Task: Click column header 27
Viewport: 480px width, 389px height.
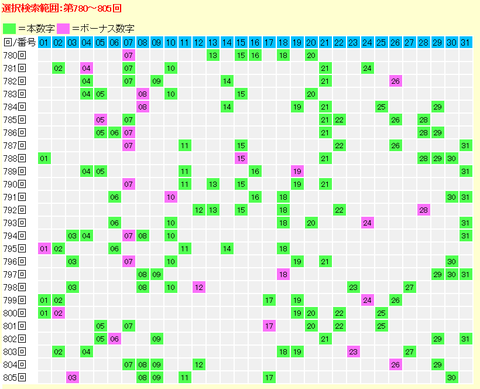Action: pos(409,42)
